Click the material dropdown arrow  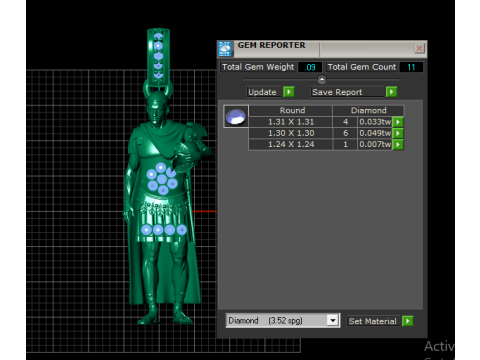point(332,321)
